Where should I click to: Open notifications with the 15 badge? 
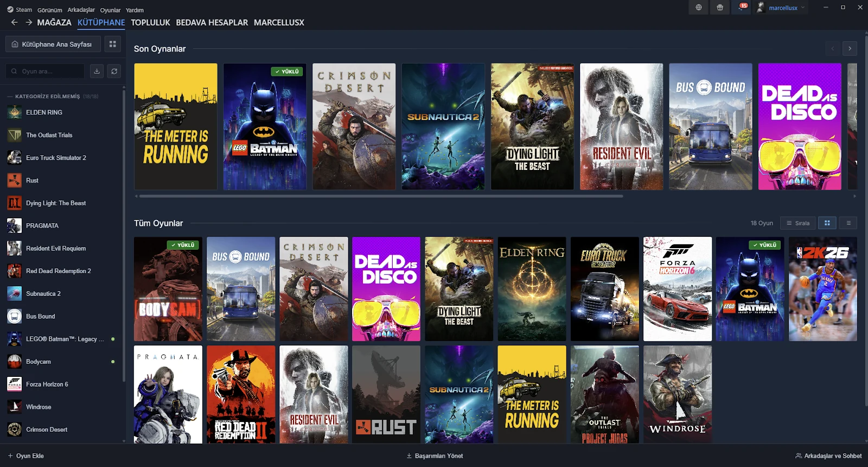click(x=741, y=8)
